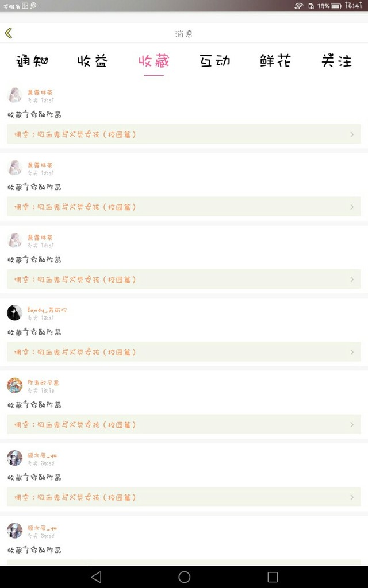Select the highlighted 收藏 tab
This screenshot has height=588, width=368.
point(154,61)
